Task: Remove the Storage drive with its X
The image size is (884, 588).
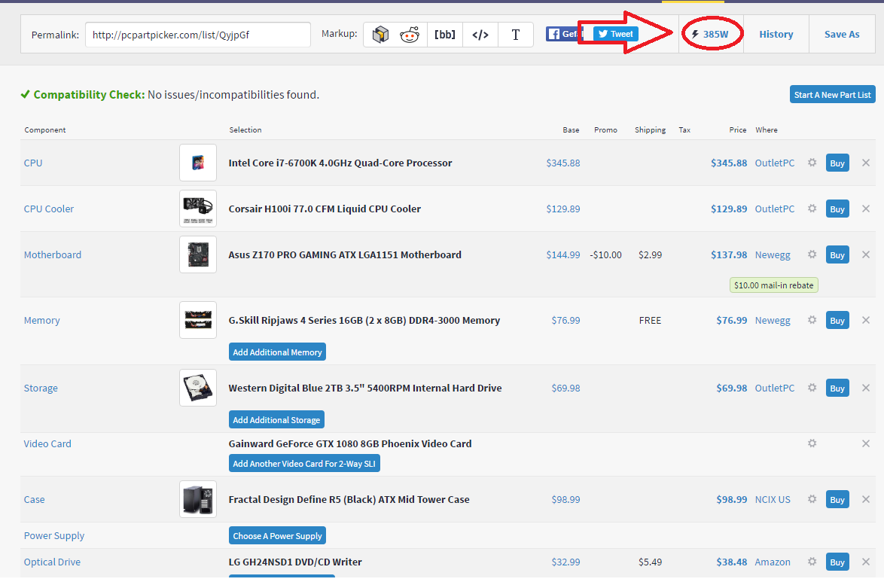Action: click(x=866, y=387)
